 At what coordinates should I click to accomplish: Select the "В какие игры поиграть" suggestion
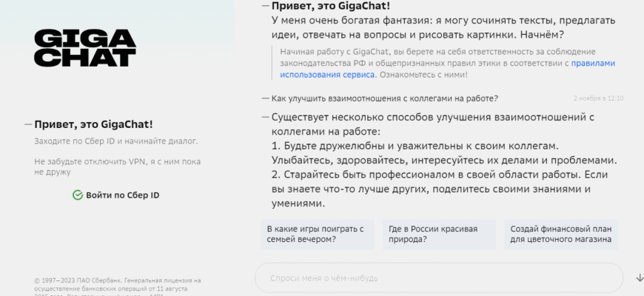(x=317, y=234)
